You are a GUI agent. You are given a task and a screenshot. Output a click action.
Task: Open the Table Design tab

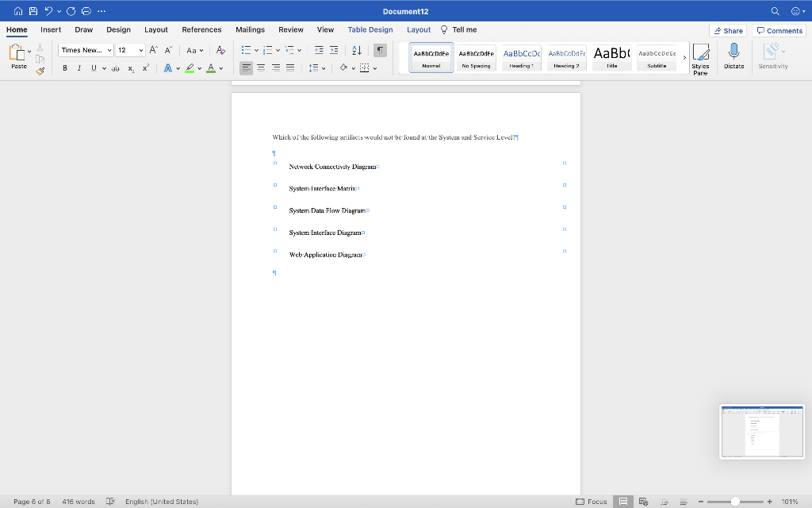pyautogui.click(x=370, y=29)
